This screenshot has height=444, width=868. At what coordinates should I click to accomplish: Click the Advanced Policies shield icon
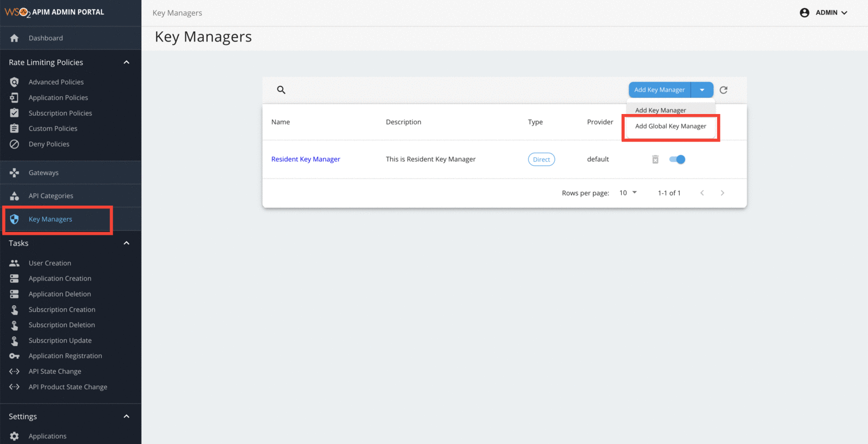15,82
